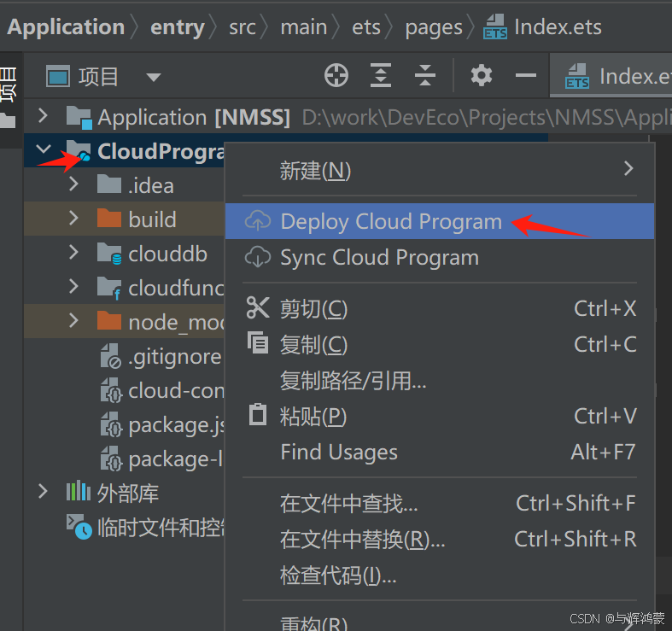The height and width of the screenshot is (631, 672).
Task: Select Find Usages menu entry
Action: click(440, 452)
